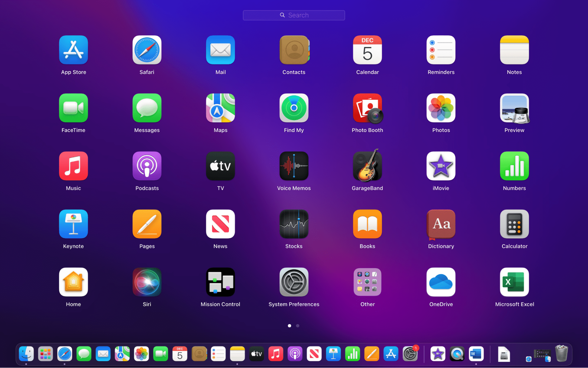Open Reminders from the Dock
Image resolution: width=588 pixels, height=368 pixels.
pyautogui.click(x=218, y=354)
